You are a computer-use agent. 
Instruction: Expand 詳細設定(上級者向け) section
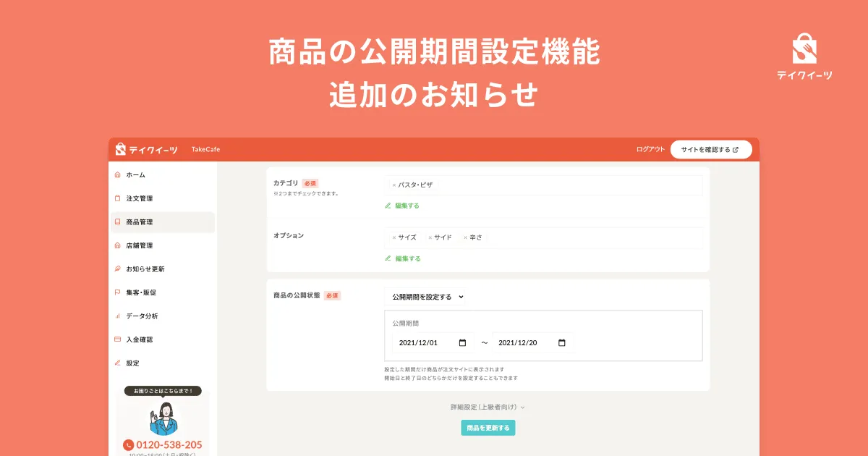click(x=488, y=408)
